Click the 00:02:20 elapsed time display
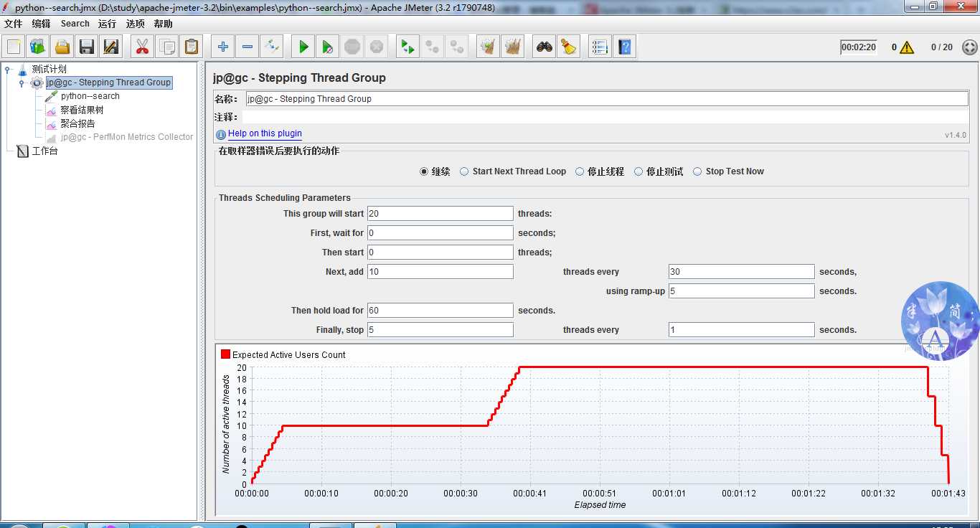Image resolution: width=980 pixels, height=528 pixels. point(859,47)
